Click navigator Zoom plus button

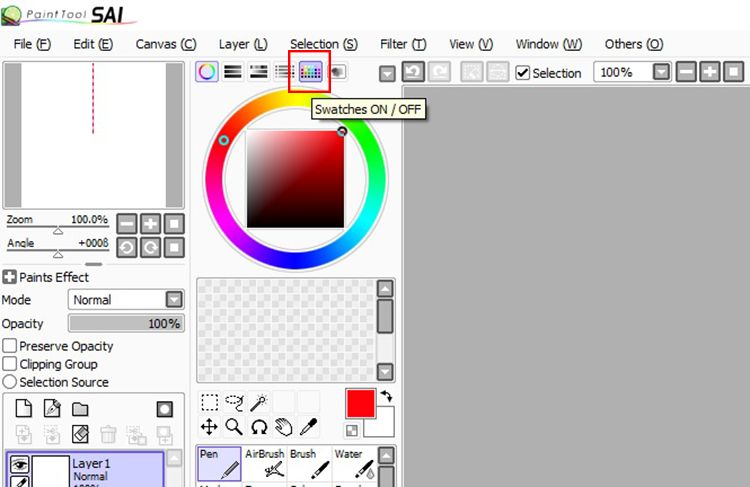coord(150,223)
